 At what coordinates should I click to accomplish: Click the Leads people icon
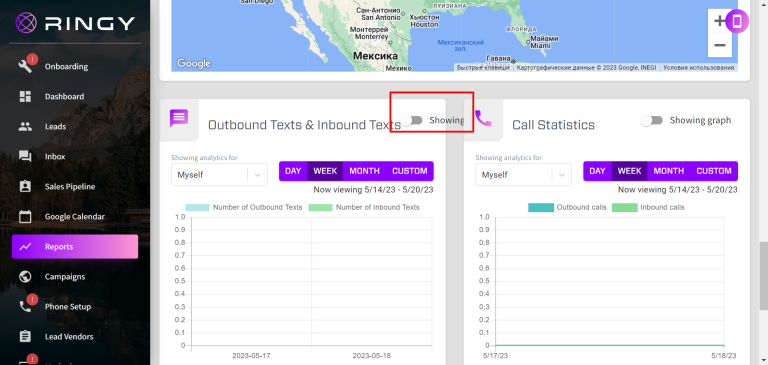(25, 126)
